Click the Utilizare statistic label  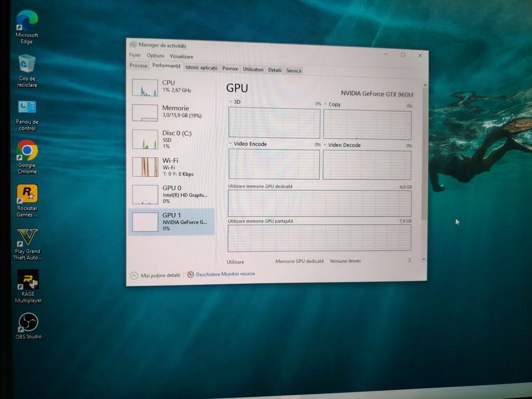[235, 262]
